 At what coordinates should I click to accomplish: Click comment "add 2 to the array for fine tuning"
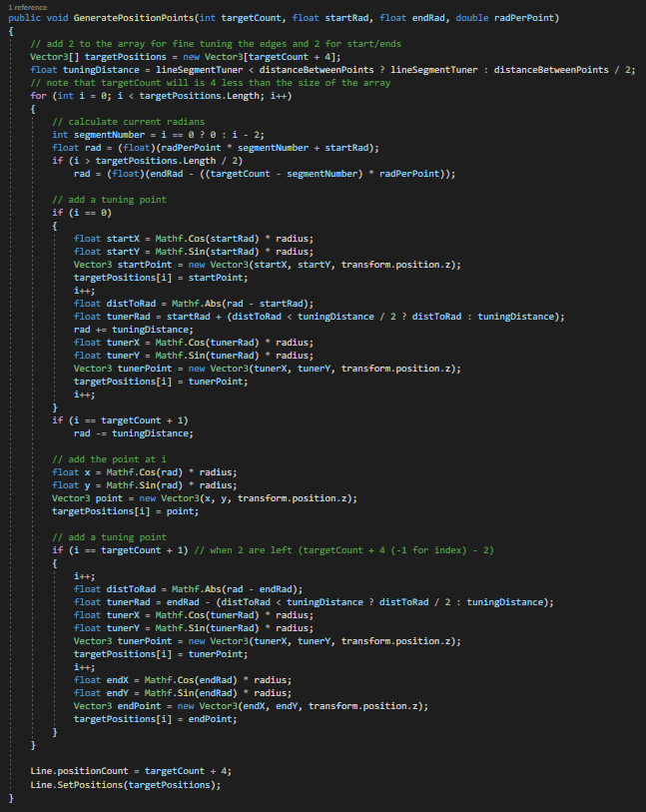click(216, 44)
